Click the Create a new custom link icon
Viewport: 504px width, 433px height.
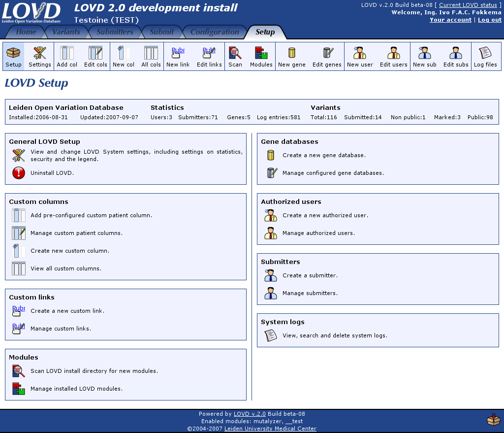click(x=19, y=311)
